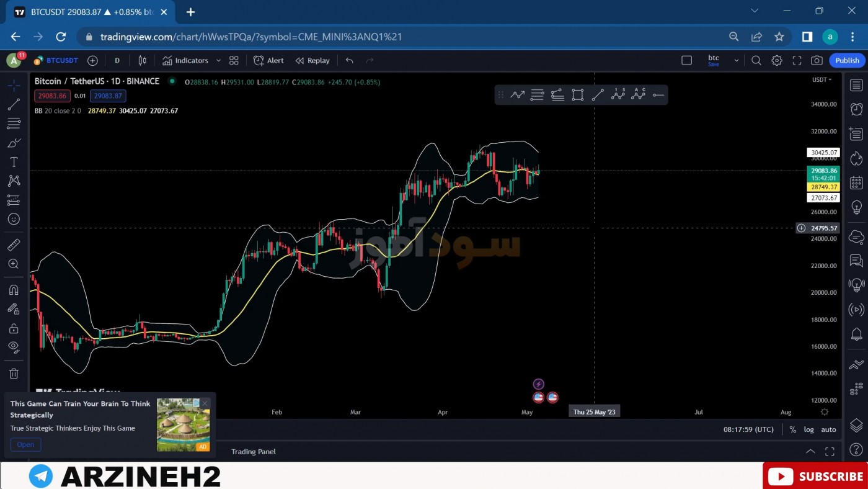Screen dimensions: 868x489
Task: Expand the favorite indicators dropdown arrow
Action: pyautogui.click(x=218, y=60)
